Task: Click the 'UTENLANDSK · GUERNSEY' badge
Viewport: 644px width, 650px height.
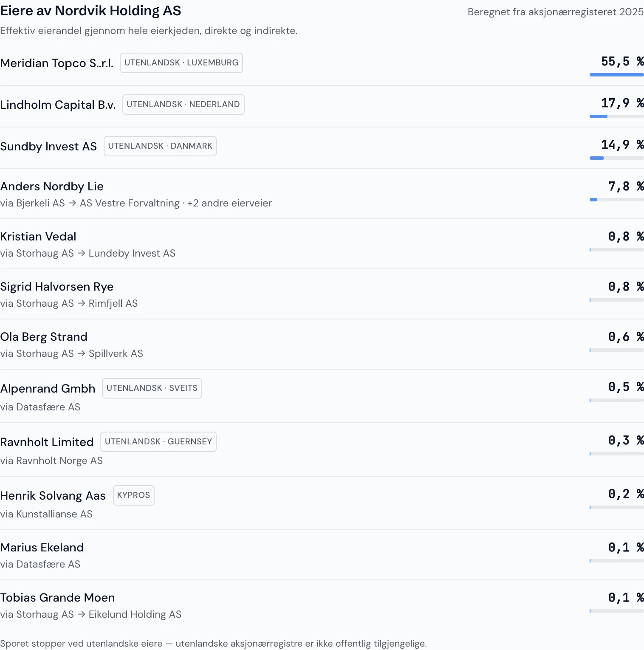Action: pos(158,442)
